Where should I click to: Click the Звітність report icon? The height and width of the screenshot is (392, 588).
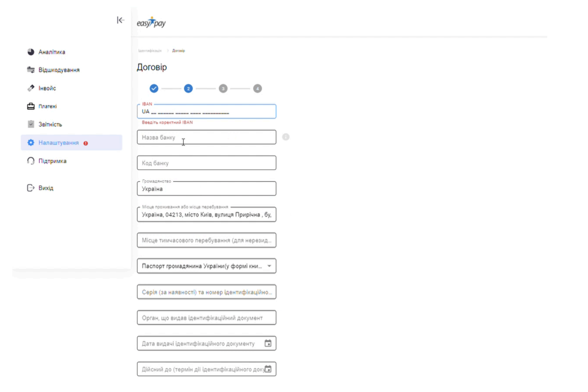31,124
